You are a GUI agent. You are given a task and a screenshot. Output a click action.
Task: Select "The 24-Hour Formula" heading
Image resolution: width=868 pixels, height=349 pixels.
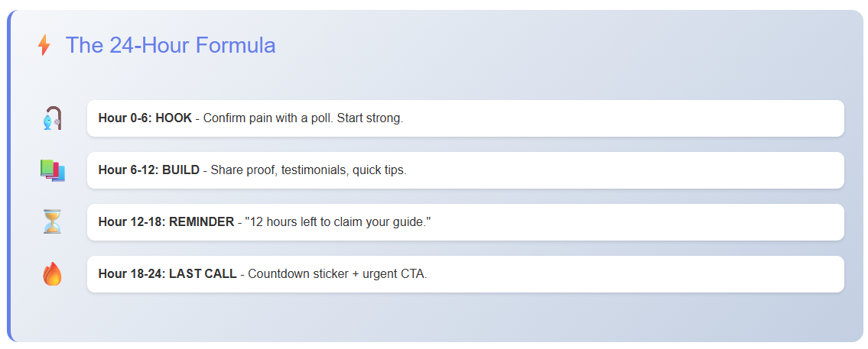[170, 46]
